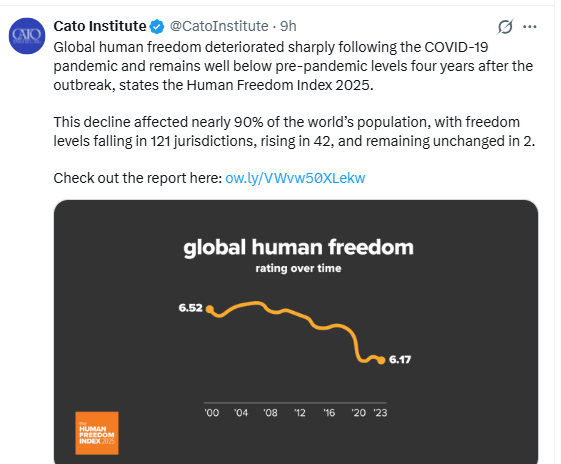Click the '23 axis year label
The height and width of the screenshot is (464, 561).
coord(380,413)
